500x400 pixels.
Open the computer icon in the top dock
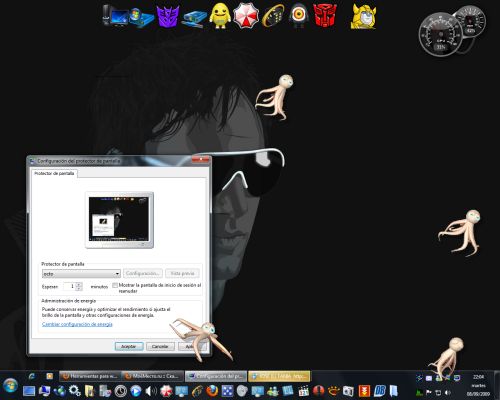115,16
